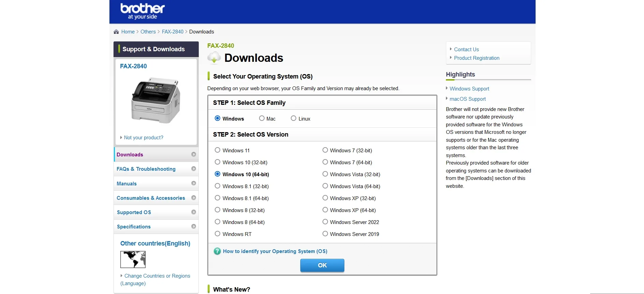This screenshot has height=294, width=644.
Task: Select the Mac OS family option
Action: (262, 118)
